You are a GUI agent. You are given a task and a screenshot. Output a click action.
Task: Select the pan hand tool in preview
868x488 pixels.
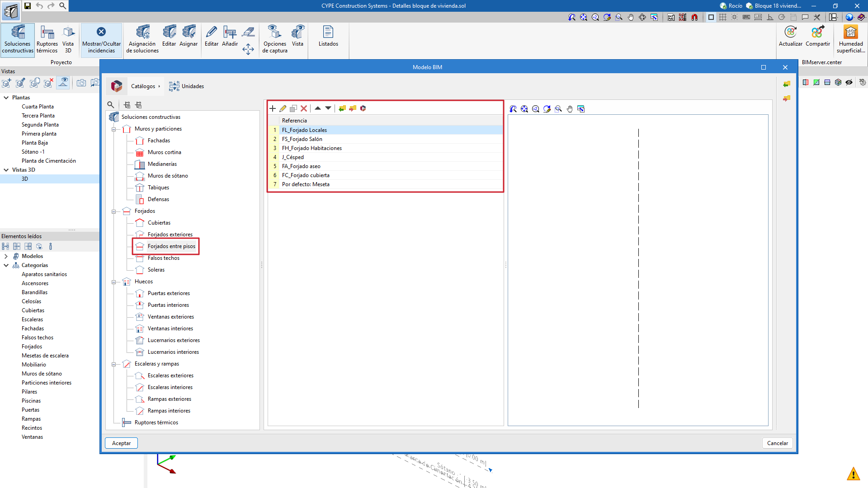(570, 109)
